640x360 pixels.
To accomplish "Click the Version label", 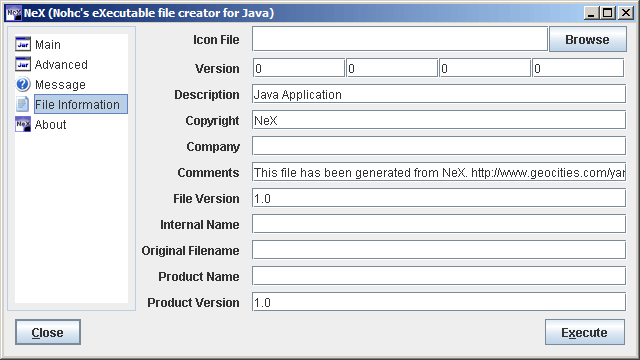I will (x=217, y=69).
